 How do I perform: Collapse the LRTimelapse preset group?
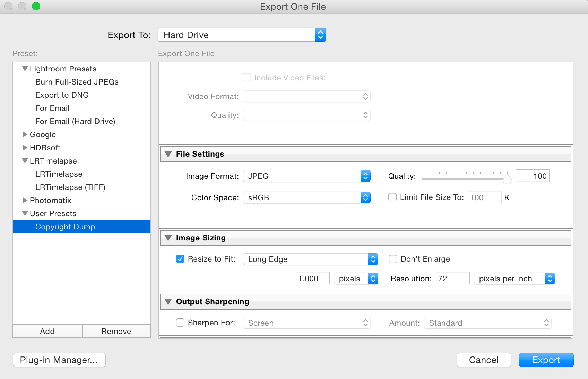click(25, 161)
